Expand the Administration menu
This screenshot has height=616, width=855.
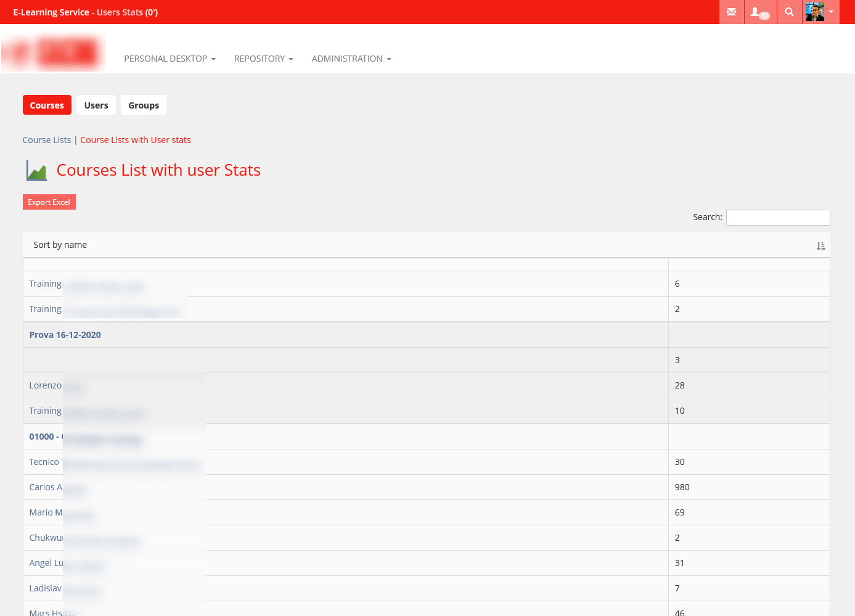point(351,59)
